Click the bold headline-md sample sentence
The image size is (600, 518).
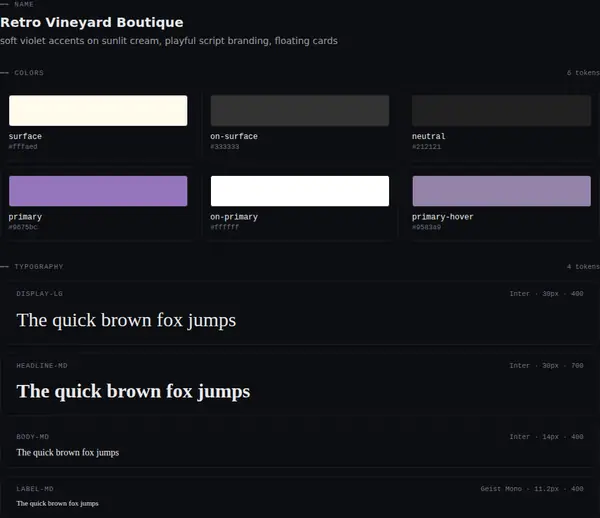(133, 392)
